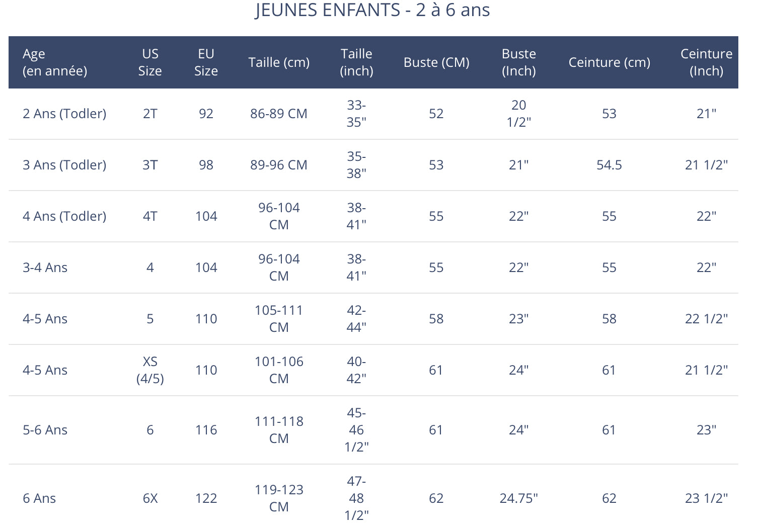Click the 6X US size cell
Screen dimensions: 762x532
click(150, 498)
